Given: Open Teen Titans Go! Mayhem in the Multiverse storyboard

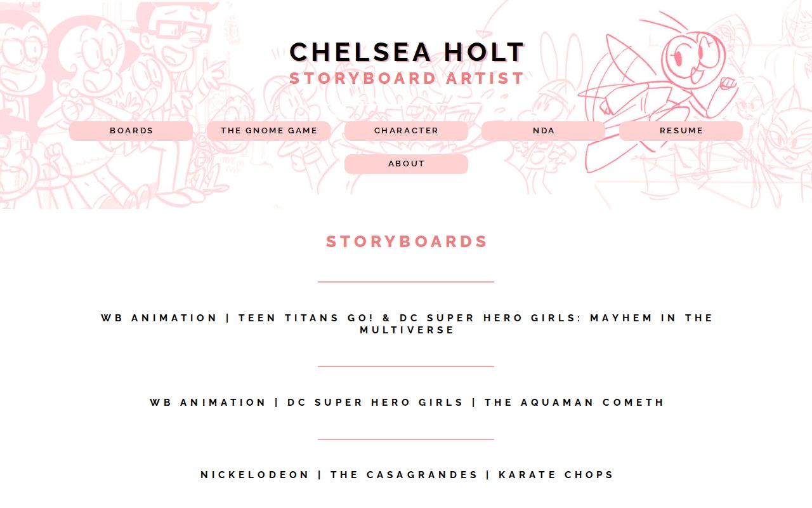Looking at the screenshot, I should click(407, 324).
